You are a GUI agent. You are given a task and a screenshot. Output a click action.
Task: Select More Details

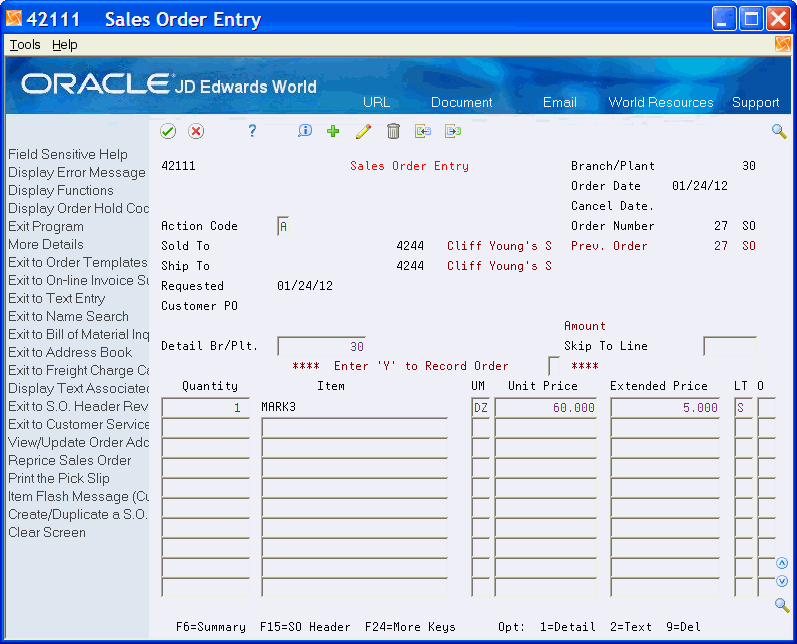[x=46, y=244]
